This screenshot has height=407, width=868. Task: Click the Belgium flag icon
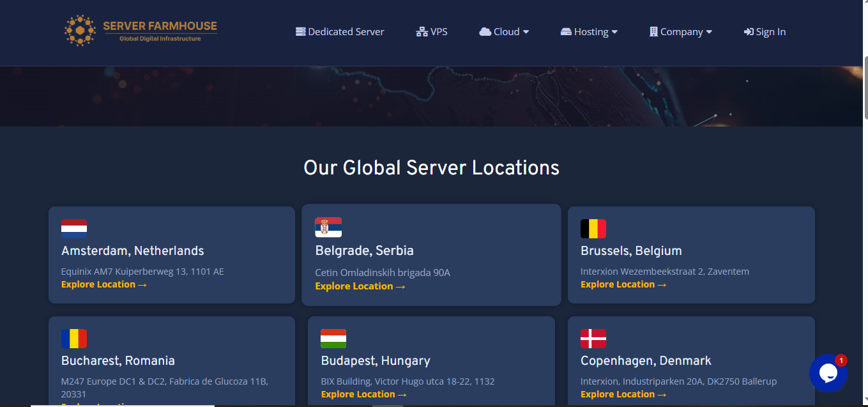pyautogui.click(x=593, y=229)
